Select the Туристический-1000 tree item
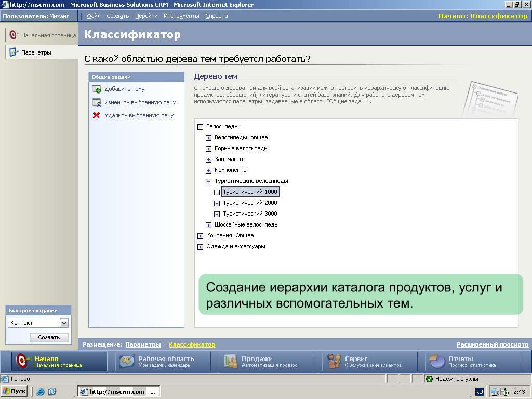This screenshot has height=399, width=532. click(250, 192)
